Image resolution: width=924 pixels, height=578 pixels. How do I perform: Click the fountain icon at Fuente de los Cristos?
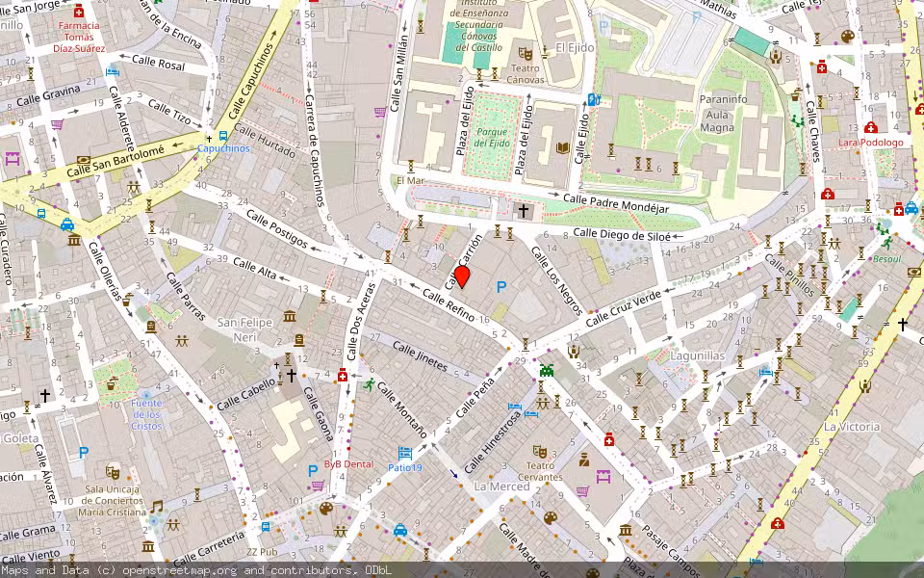click(146, 395)
